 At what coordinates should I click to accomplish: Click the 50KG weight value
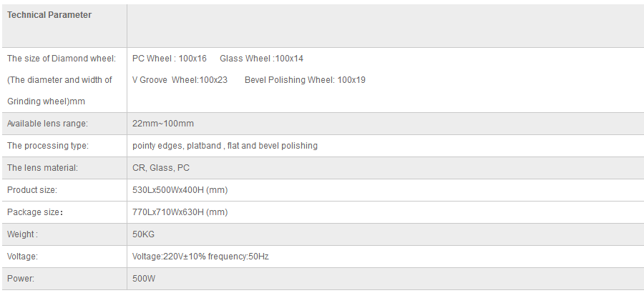[x=143, y=234]
